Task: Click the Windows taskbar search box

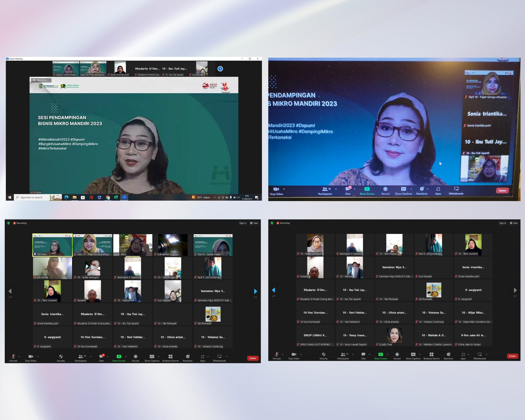Action: 31,197
